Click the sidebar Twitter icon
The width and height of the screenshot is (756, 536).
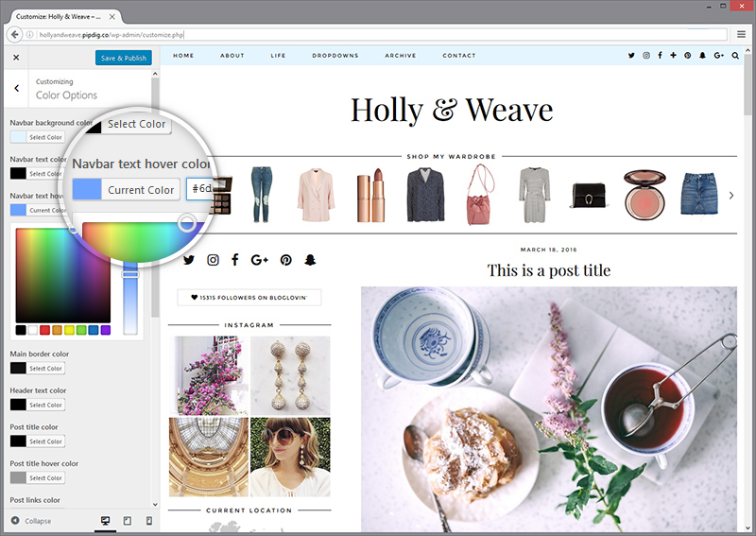(x=188, y=260)
